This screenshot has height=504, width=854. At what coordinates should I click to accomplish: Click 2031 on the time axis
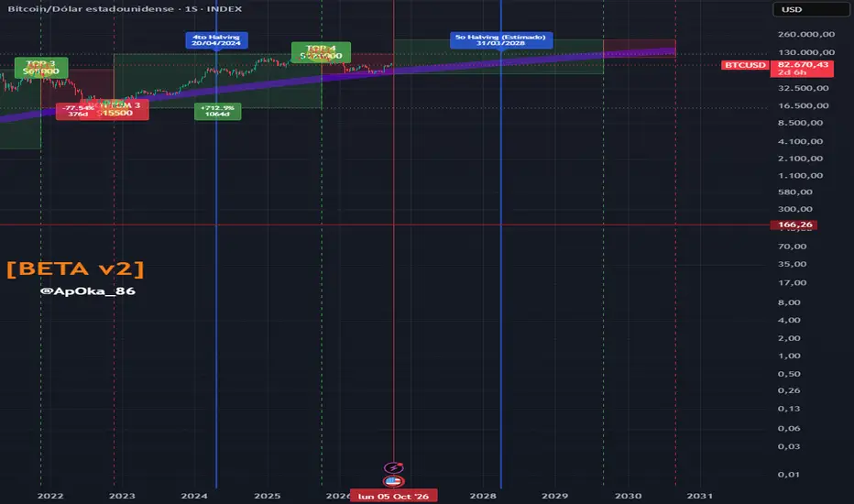coord(700,496)
